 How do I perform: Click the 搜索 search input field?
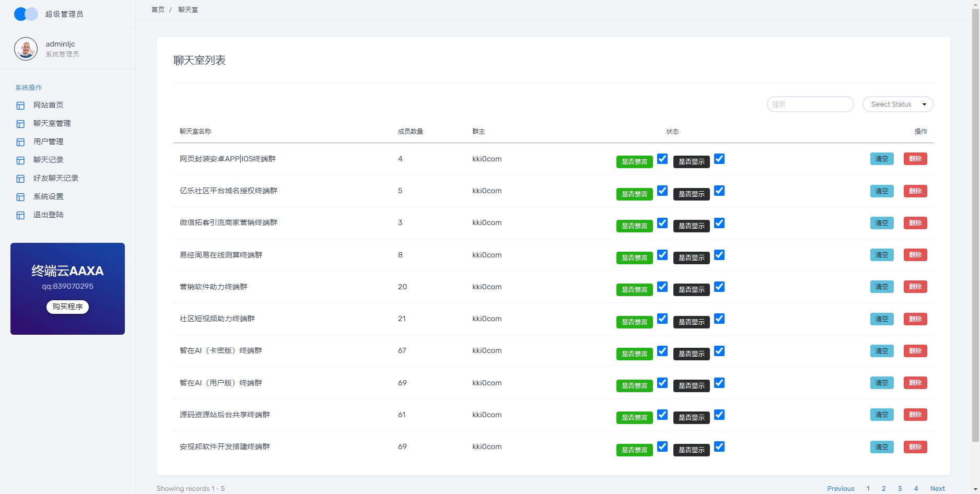[x=810, y=104]
